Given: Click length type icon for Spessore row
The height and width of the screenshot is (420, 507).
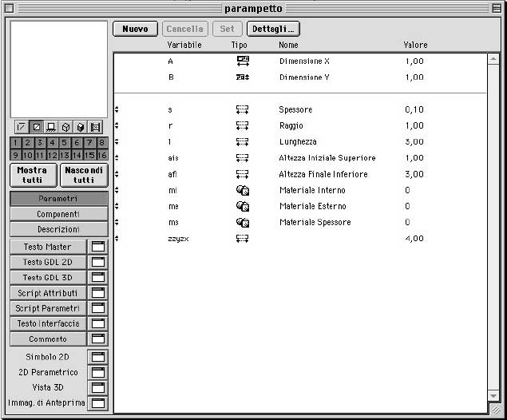Looking at the screenshot, I should 243,109.
